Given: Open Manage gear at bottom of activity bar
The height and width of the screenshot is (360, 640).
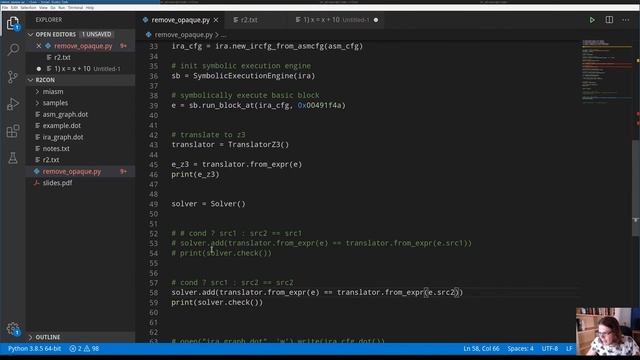Looking at the screenshot, I should (13, 329).
